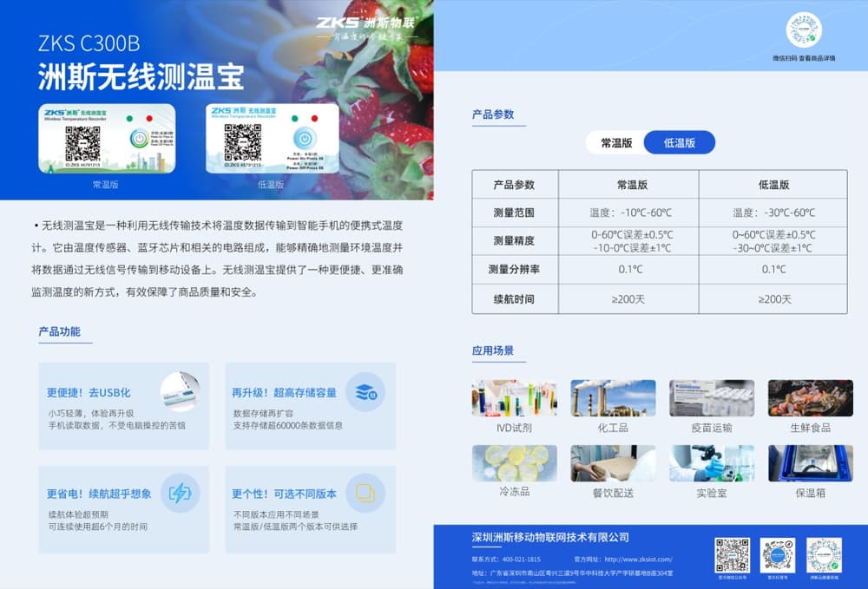
Task: Click the storage stack icon in 超高存储容量 card
Action: [365, 392]
